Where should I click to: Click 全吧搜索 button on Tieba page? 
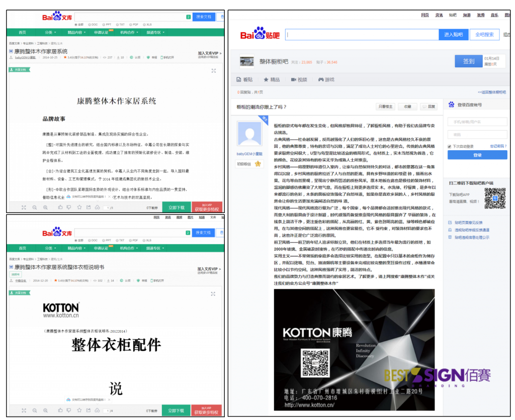pyautogui.click(x=484, y=35)
